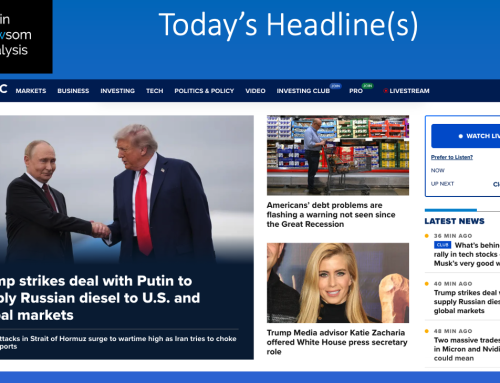The width and height of the screenshot is (500, 383).
Task: Open the 48 min ago Micron and Nvidia story
Action: [467, 349]
